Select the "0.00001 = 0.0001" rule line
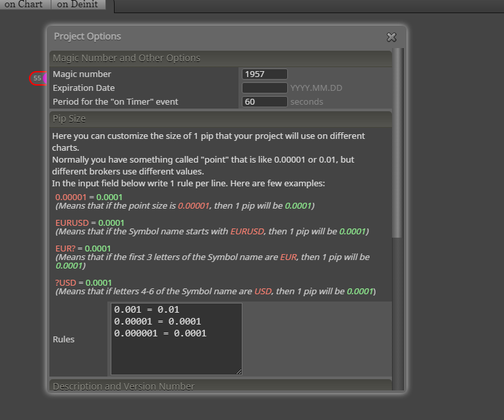This screenshot has height=420, width=504. tap(157, 321)
